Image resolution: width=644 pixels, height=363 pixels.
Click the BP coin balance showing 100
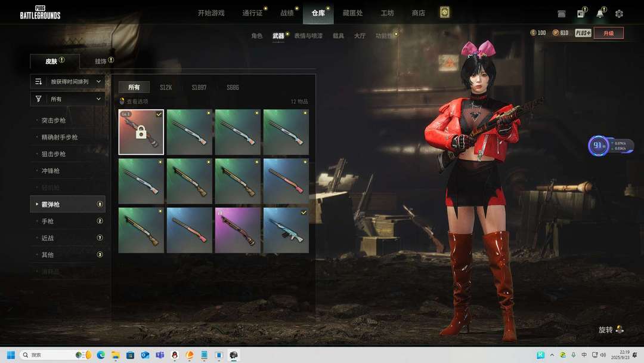point(538,33)
